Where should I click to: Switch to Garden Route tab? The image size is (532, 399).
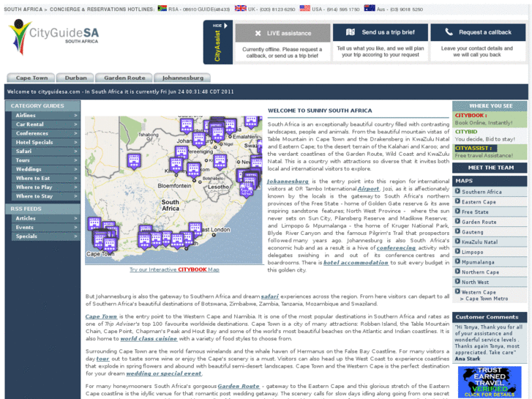coord(124,78)
